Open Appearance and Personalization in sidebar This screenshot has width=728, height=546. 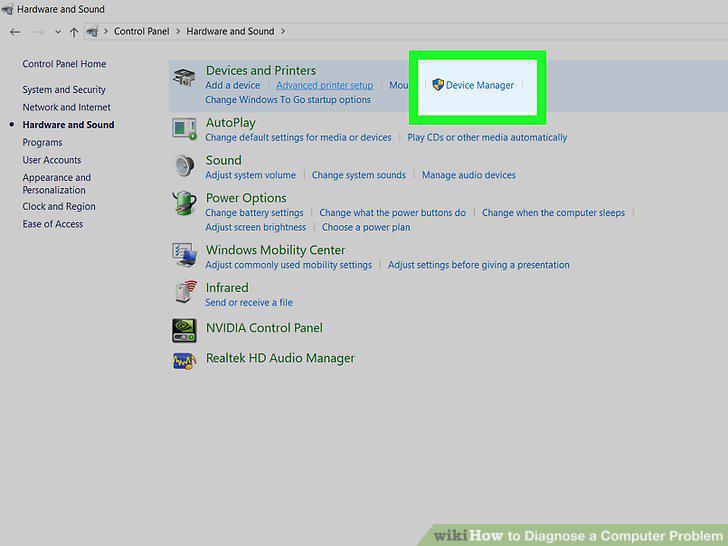pos(57,183)
